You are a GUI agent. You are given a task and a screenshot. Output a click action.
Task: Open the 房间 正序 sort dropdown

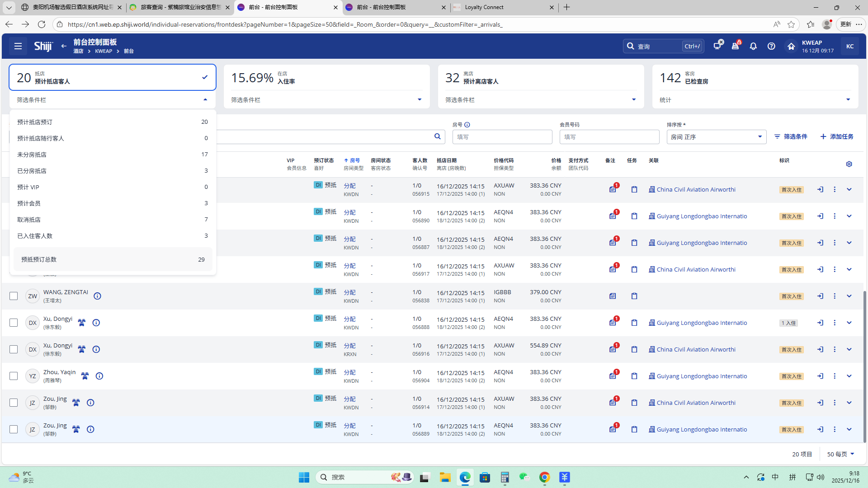[x=716, y=137]
